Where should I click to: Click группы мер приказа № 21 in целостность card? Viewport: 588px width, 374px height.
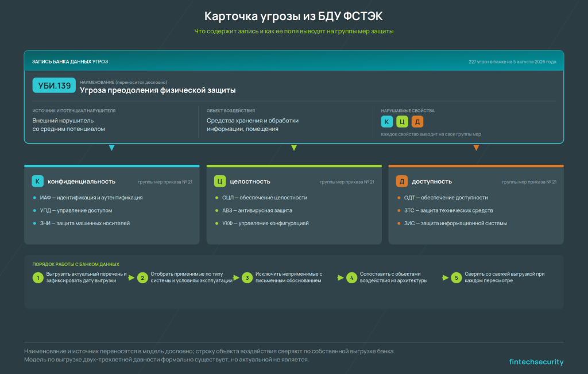pyautogui.click(x=347, y=182)
